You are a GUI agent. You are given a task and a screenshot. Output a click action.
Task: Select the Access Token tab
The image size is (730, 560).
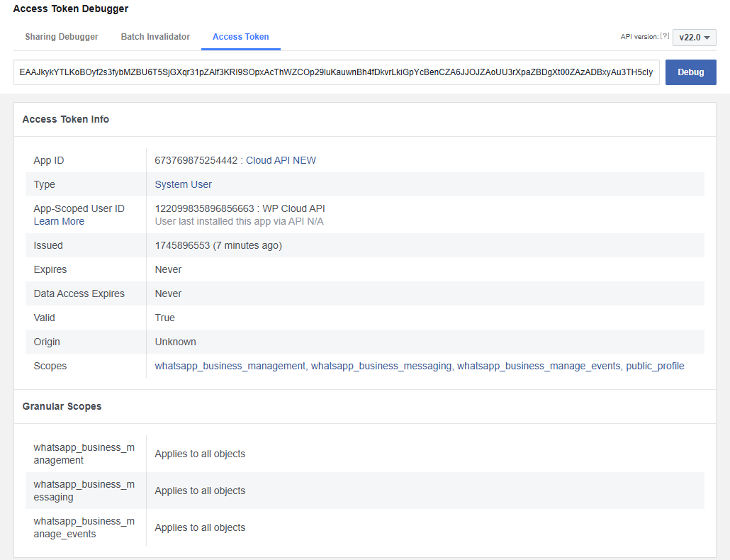coord(241,37)
